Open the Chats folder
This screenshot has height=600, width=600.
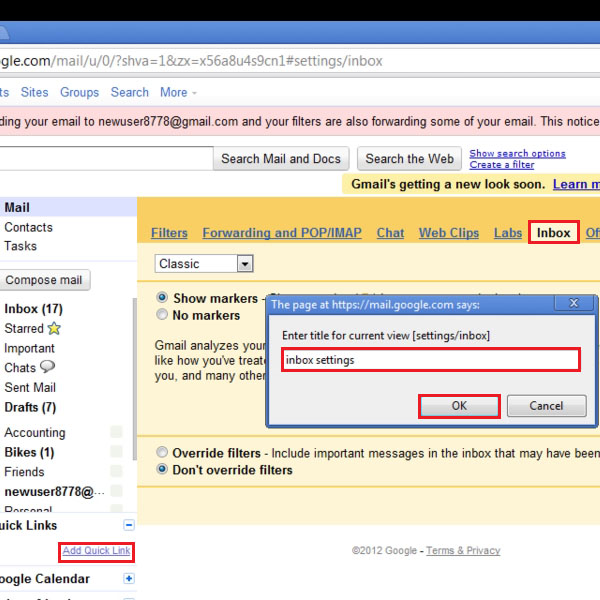[x=20, y=368]
